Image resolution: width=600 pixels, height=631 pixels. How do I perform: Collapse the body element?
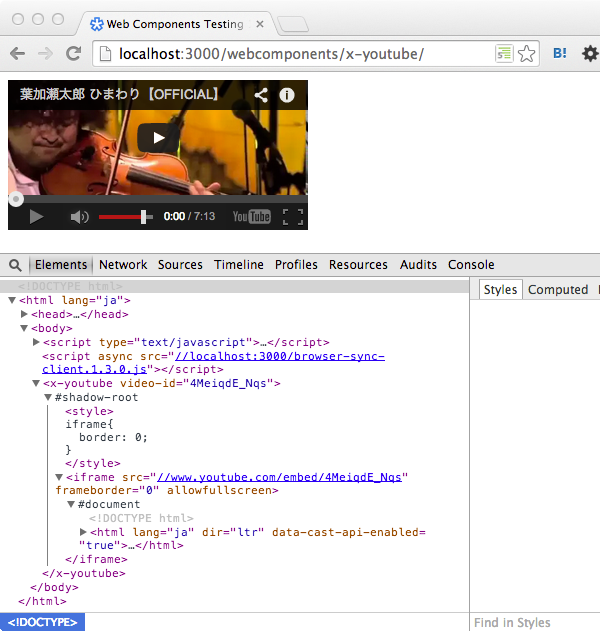tap(24, 328)
